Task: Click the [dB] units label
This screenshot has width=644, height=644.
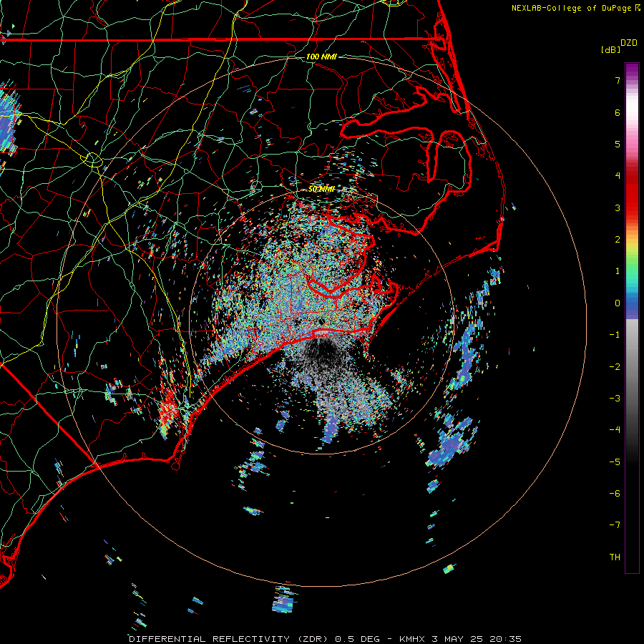Action: coord(611,50)
